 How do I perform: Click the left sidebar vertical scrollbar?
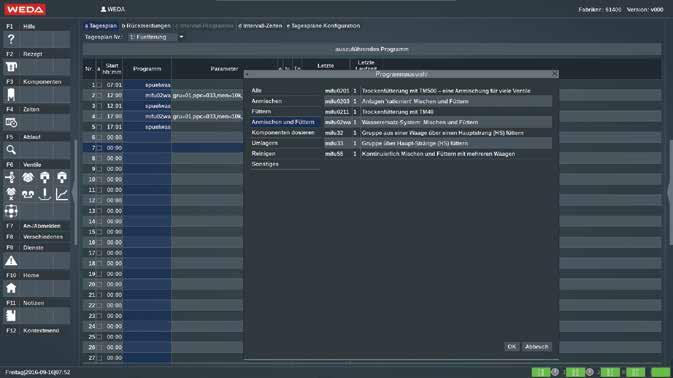[76, 192]
